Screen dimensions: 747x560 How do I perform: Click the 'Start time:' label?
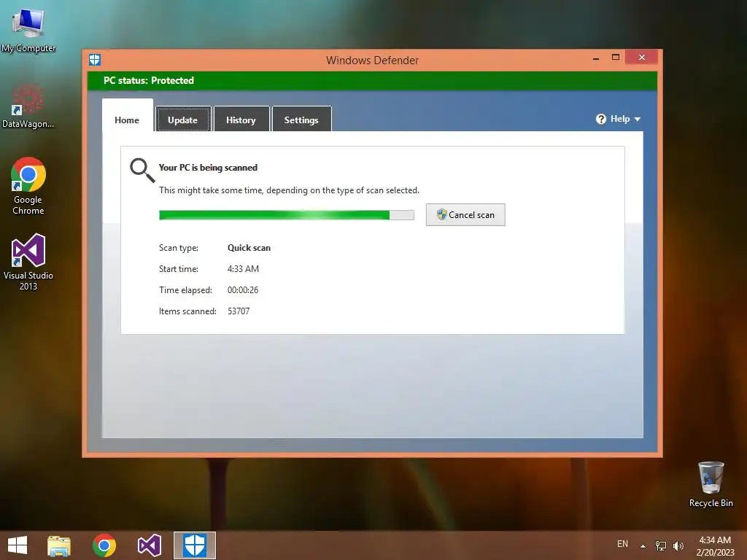pos(179,268)
